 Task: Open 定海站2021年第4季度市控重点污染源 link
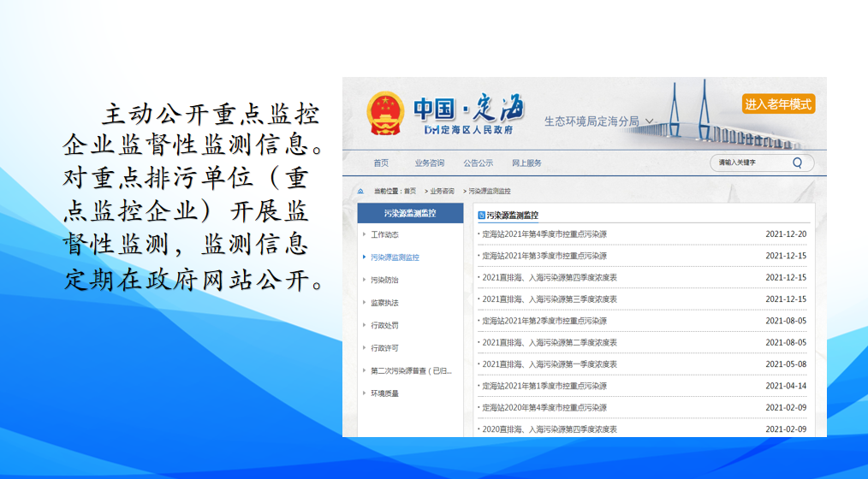coord(544,234)
